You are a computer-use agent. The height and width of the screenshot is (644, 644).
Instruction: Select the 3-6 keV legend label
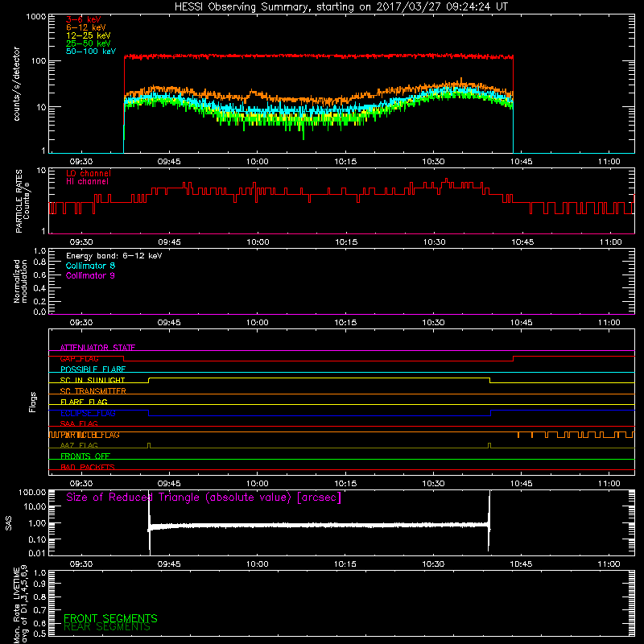coord(84,19)
